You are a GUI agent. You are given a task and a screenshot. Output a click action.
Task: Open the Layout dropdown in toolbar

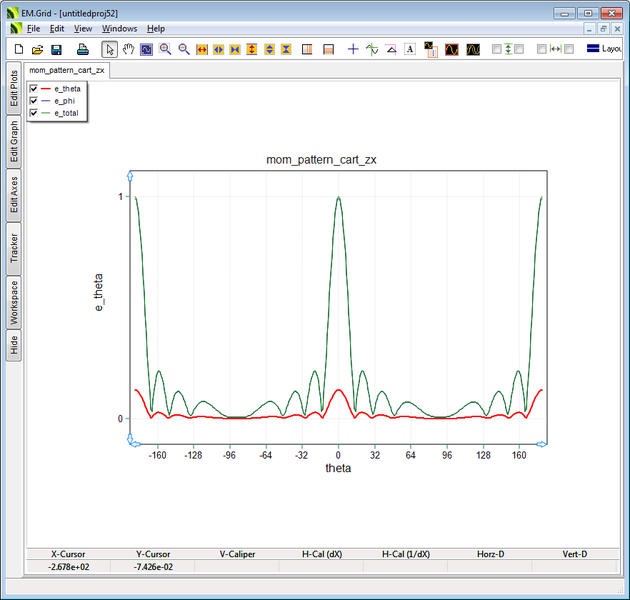[x=605, y=49]
